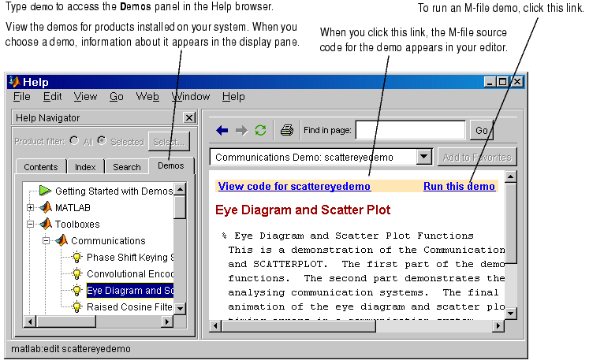The width and height of the screenshot is (604, 364).
Task: Click the lightbulb icon for Phase Shift Keying
Action: 77,257
